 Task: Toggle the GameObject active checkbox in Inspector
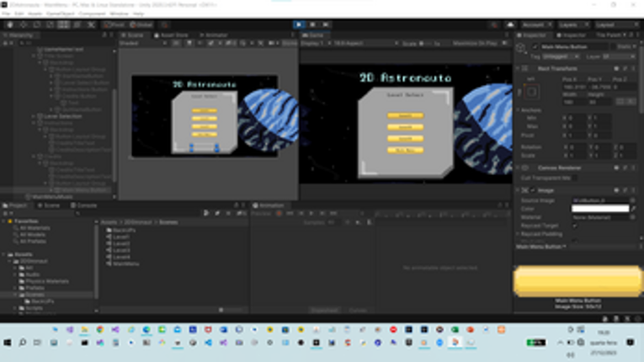(x=535, y=47)
